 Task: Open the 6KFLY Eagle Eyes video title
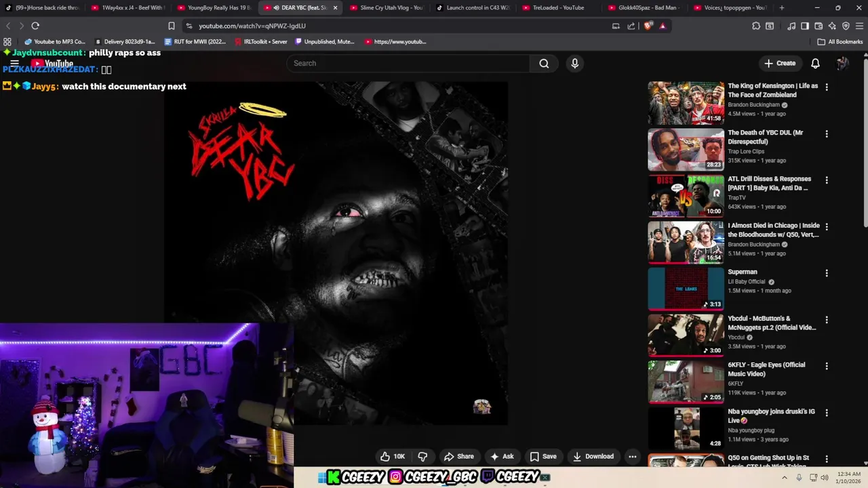[x=766, y=369]
